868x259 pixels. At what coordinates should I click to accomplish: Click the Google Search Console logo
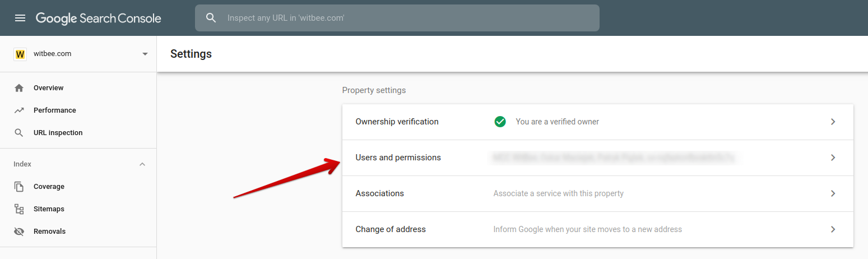click(x=99, y=18)
